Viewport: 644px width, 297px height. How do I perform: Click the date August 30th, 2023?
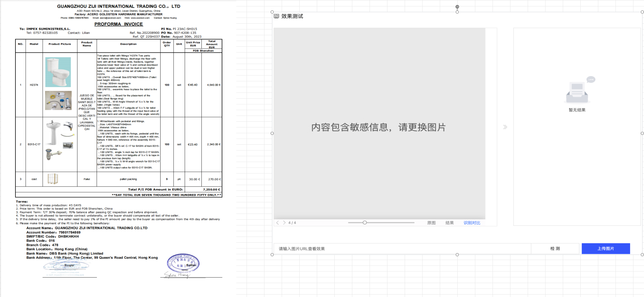[x=187, y=36]
